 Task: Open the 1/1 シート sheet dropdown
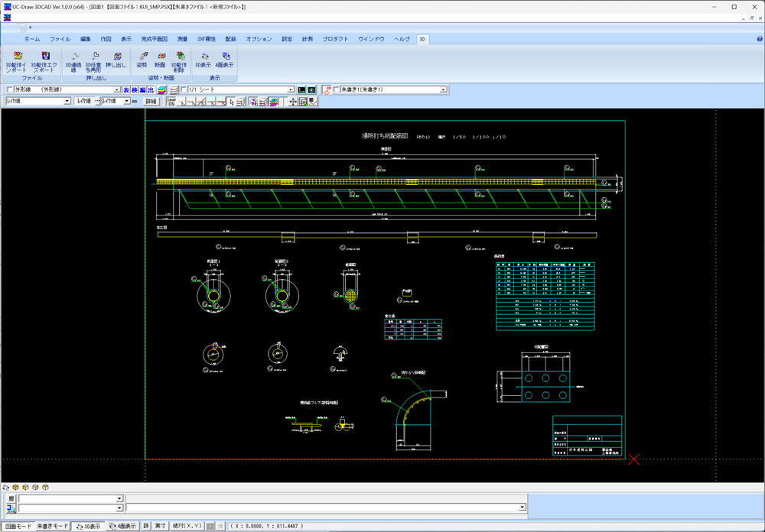click(291, 89)
